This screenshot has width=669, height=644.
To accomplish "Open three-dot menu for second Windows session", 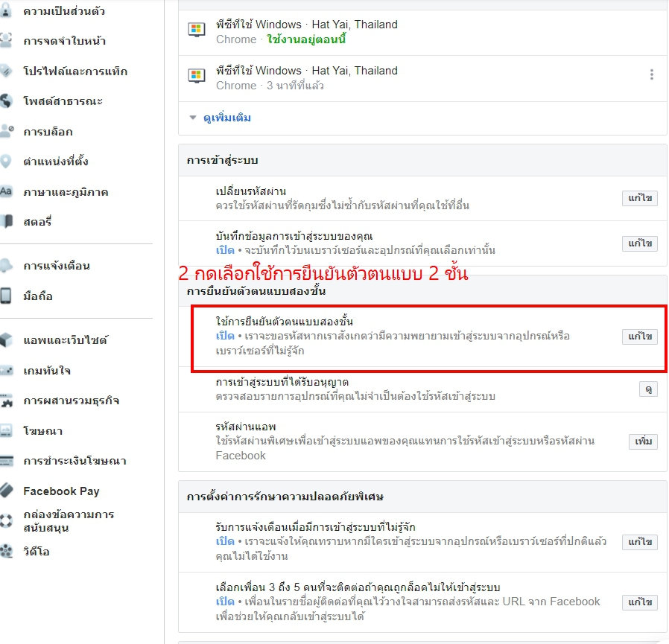I will coord(652,74).
